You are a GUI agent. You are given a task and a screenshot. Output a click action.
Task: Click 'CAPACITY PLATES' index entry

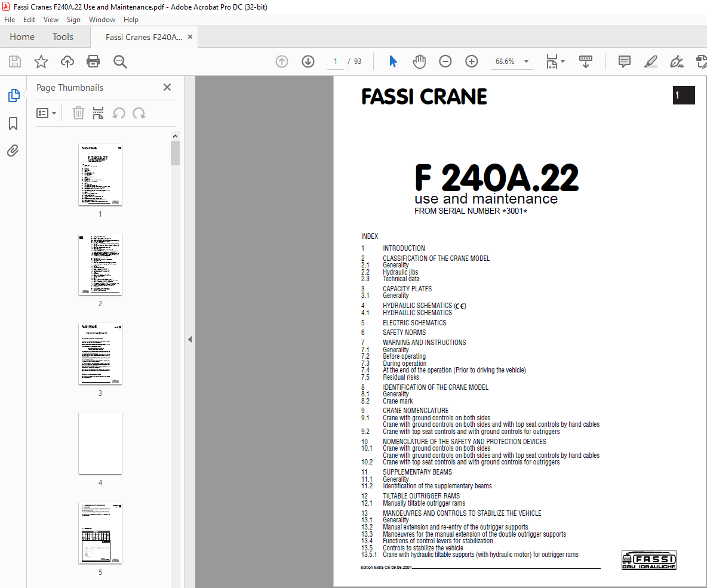[x=407, y=288]
